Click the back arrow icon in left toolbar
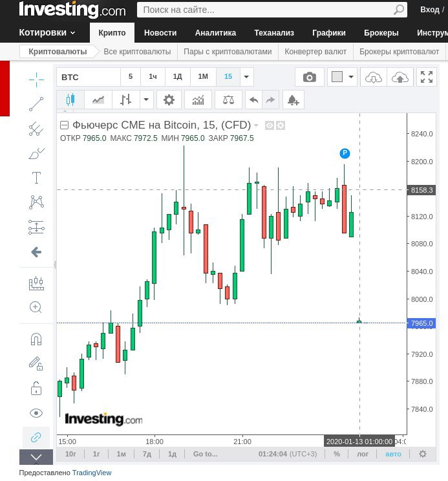This screenshot has width=448, height=481. 36,252
